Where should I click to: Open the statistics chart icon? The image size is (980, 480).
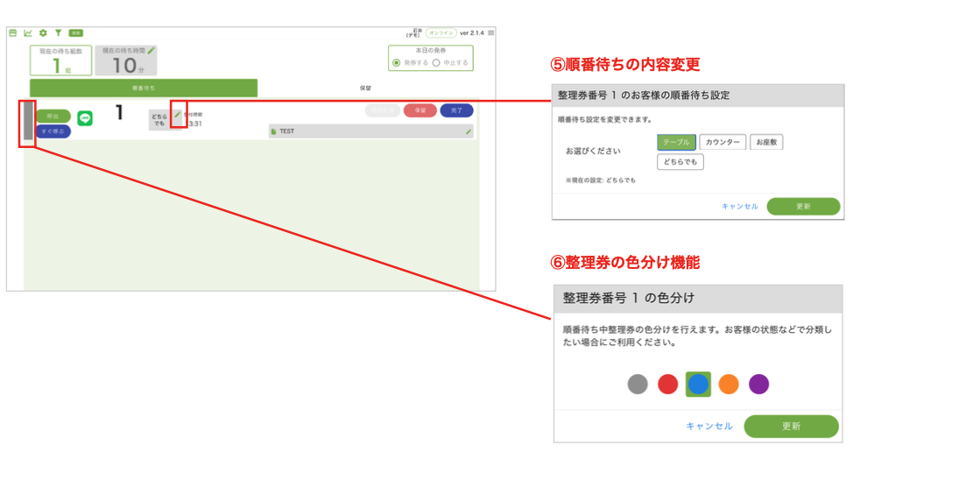tap(28, 32)
